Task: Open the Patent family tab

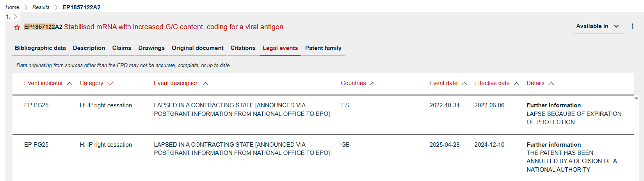Action: pos(323,48)
